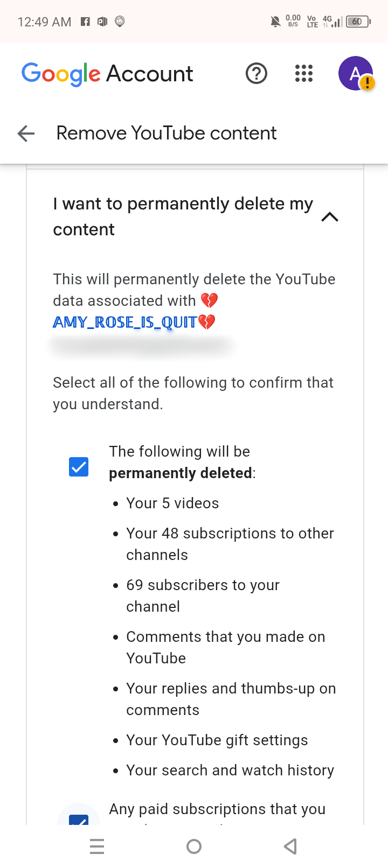This screenshot has width=388, height=868.
Task: Uncheck the permanently deleted confirmation checkbox
Action: (x=79, y=467)
